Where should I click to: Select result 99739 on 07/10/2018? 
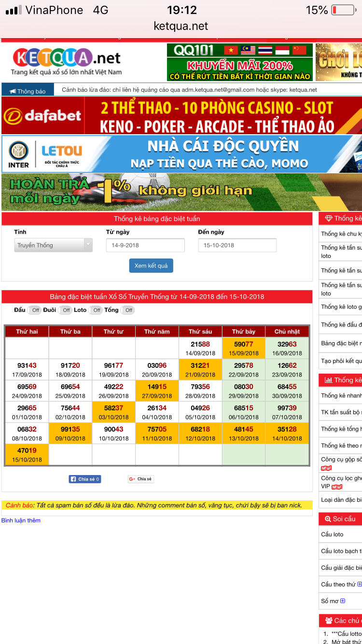coord(287,412)
